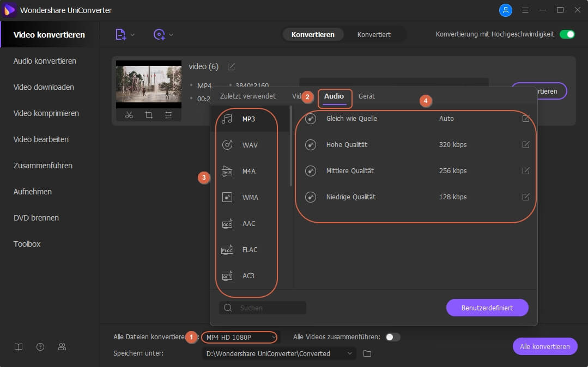Select the WMA format icon
588x367 pixels.
click(x=227, y=197)
